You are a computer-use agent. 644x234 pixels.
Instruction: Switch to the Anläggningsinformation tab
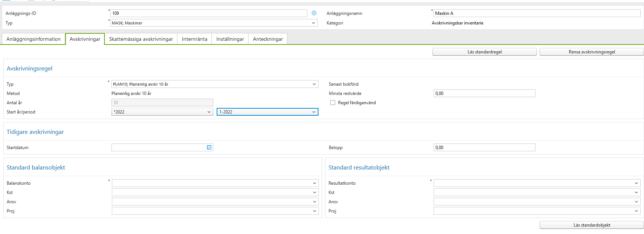tap(33, 39)
